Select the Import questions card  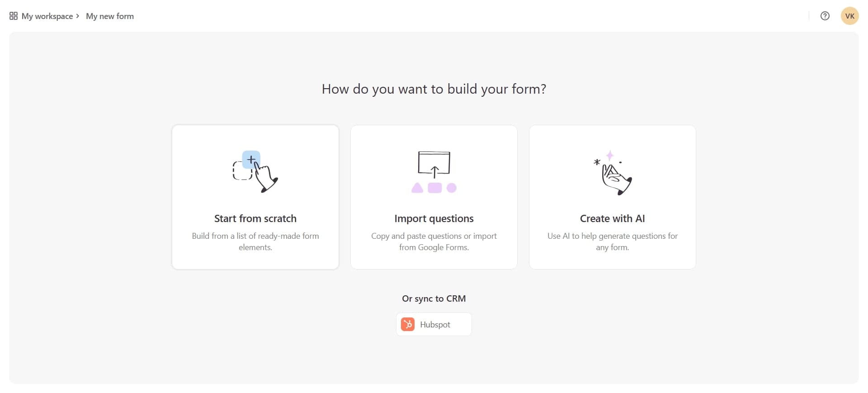point(434,197)
